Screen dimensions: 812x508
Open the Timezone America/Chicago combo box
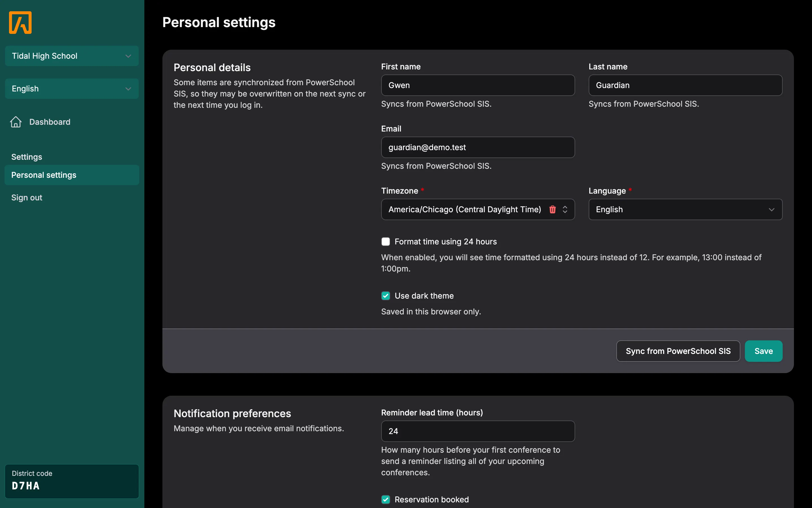click(x=478, y=209)
